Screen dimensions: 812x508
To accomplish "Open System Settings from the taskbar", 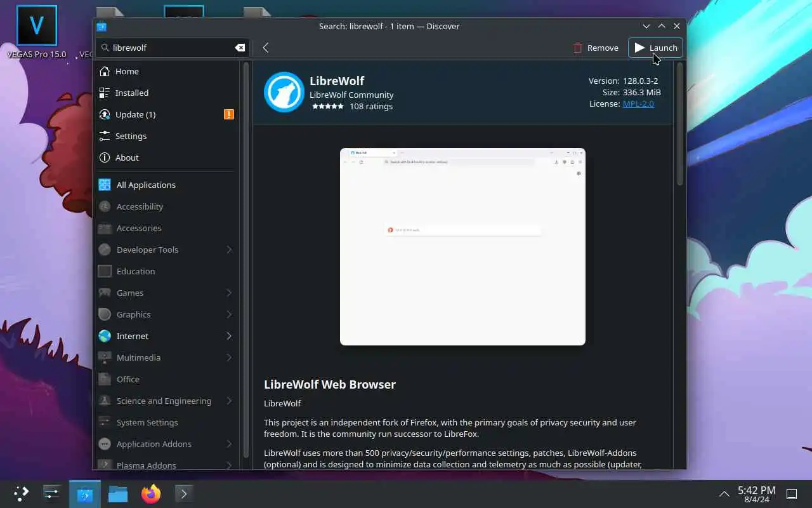I will 51,493.
